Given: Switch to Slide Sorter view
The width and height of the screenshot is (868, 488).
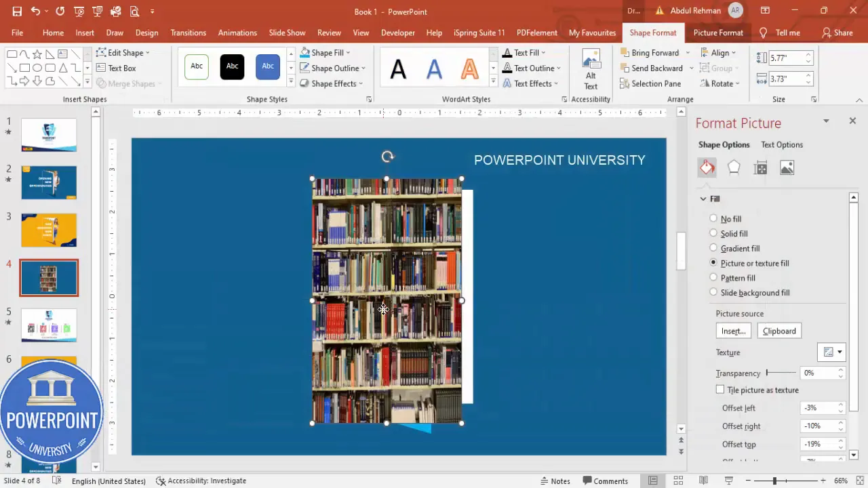Looking at the screenshot, I should pos(678,481).
